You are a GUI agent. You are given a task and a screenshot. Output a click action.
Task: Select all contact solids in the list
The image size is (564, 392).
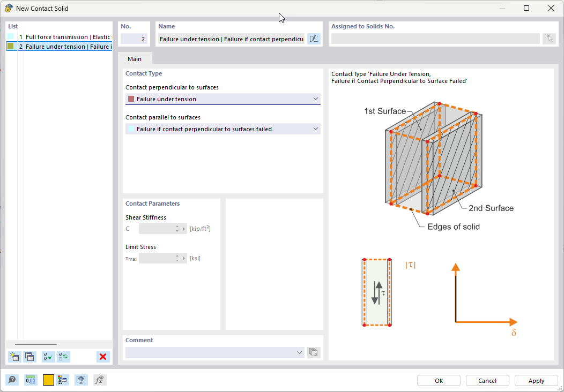48,357
